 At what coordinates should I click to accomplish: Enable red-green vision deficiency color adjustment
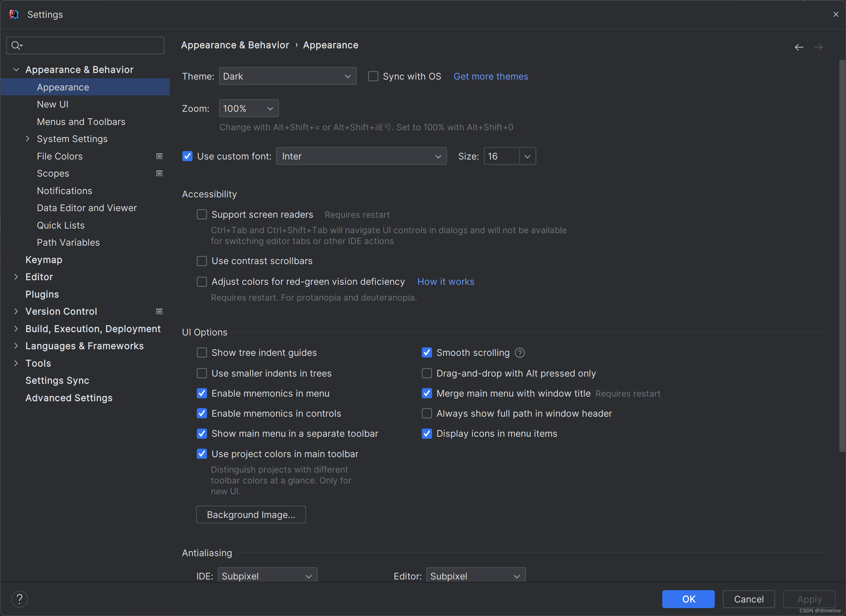pyautogui.click(x=202, y=282)
